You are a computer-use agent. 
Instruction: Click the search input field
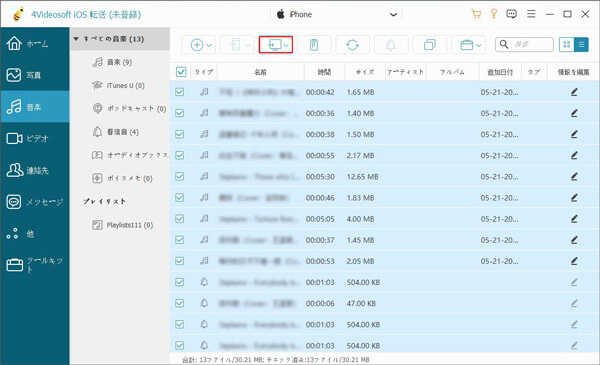524,44
